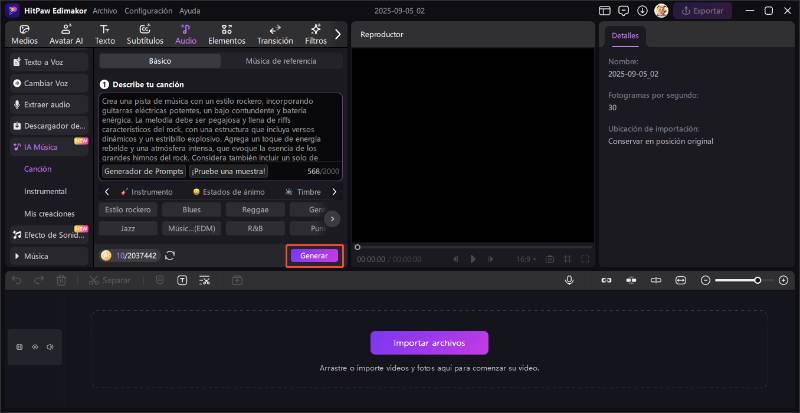
Task: Zoom in the timeline with plus
Action: click(x=784, y=280)
